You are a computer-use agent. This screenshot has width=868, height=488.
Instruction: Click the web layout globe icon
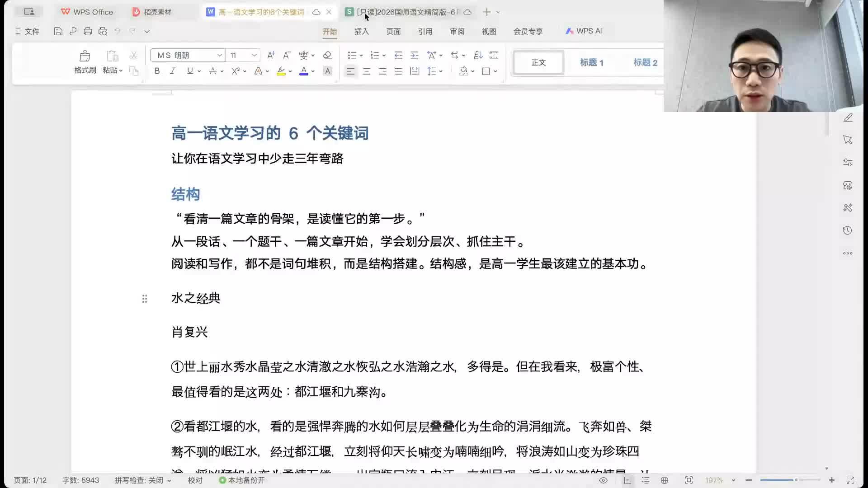(664, 480)
